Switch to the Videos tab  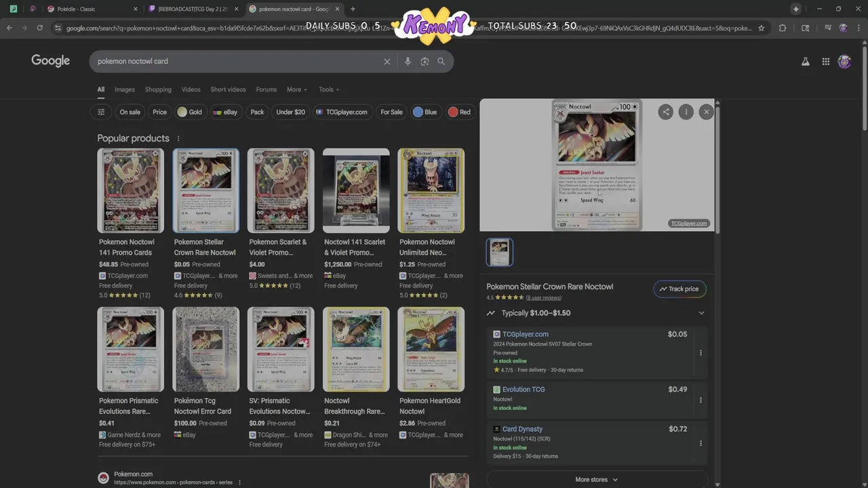191,89
